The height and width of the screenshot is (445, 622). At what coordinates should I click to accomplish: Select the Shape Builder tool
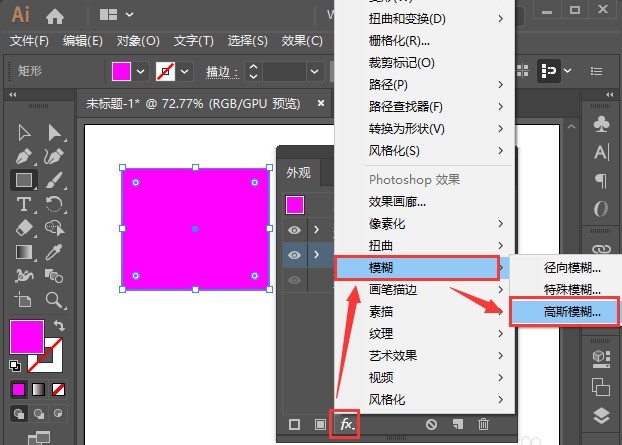pyautogui.click(x=54, y=228)
